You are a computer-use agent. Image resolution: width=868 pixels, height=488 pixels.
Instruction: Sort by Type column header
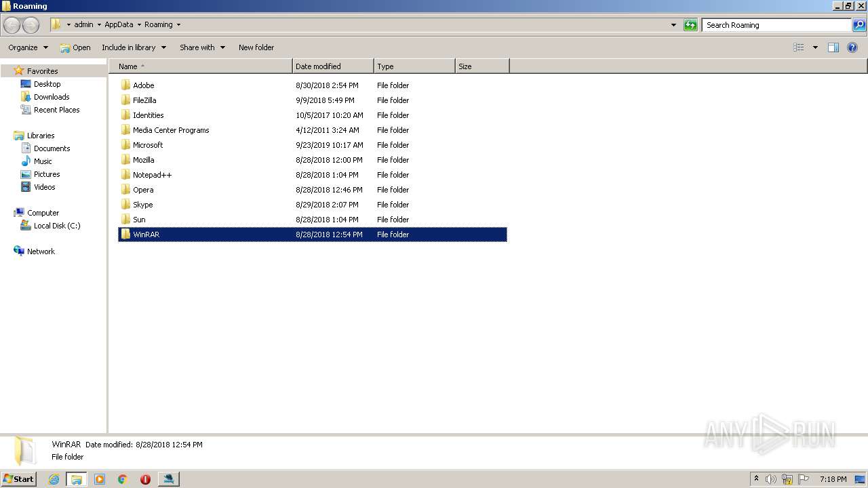click(414, 66)
